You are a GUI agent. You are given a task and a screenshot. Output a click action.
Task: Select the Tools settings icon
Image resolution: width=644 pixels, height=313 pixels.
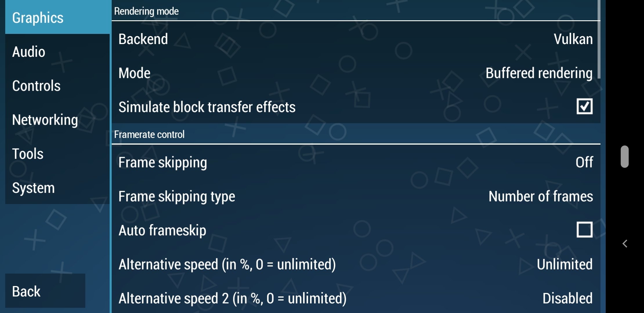click(x=28, y=154)
